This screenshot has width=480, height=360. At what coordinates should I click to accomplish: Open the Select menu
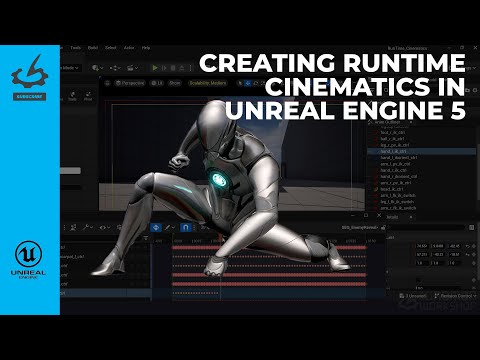point(111,48)
